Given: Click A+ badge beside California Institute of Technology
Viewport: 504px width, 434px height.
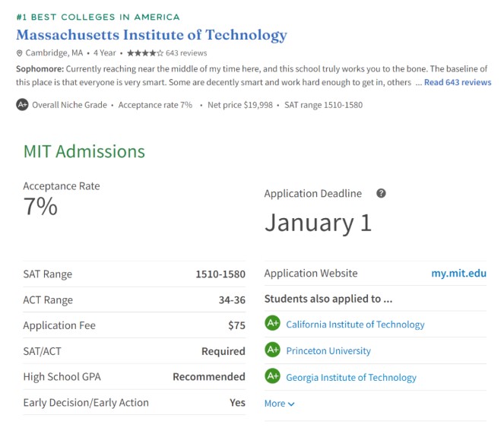Looking at the screenshot, I should click(x=273, y=323).
